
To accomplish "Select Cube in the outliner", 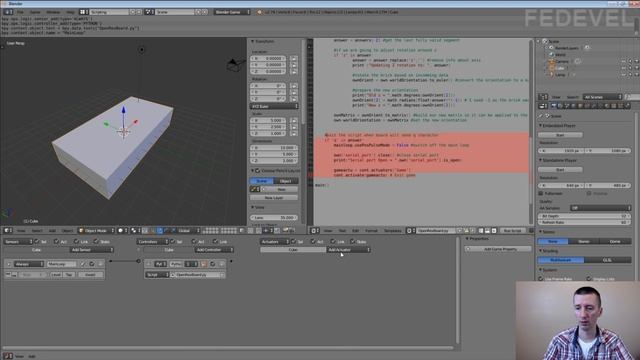I will 560,68.
